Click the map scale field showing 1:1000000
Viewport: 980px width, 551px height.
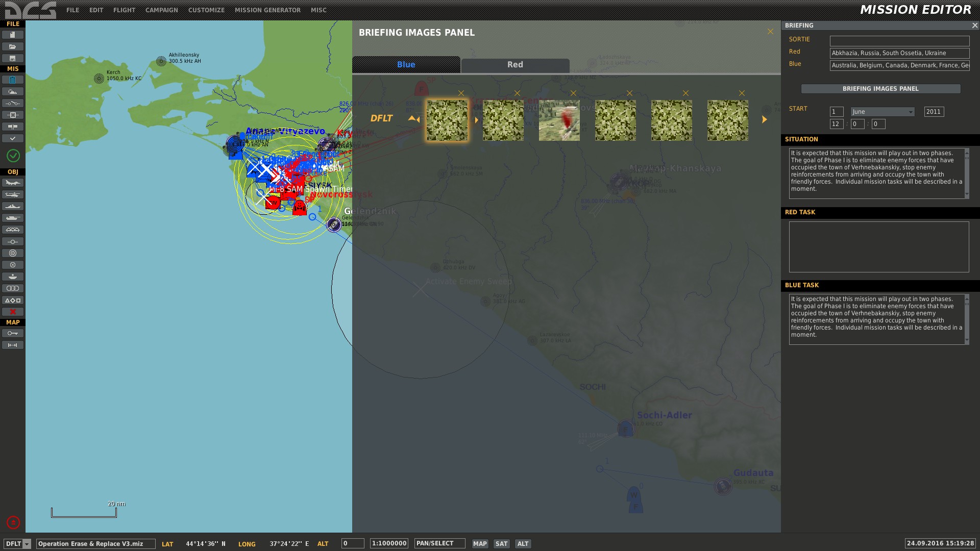click(x=389, y=544)
